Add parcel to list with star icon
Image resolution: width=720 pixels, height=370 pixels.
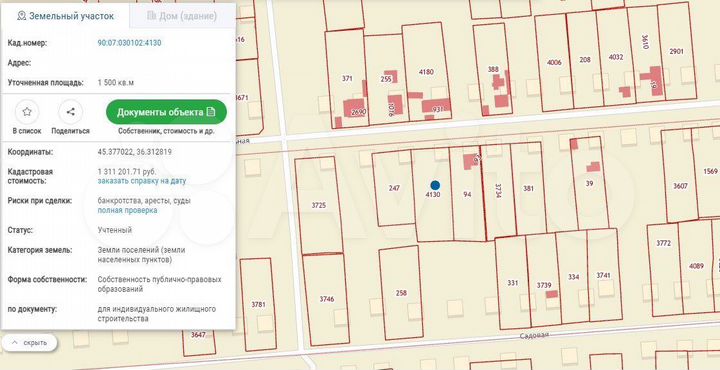coord(27,112)
